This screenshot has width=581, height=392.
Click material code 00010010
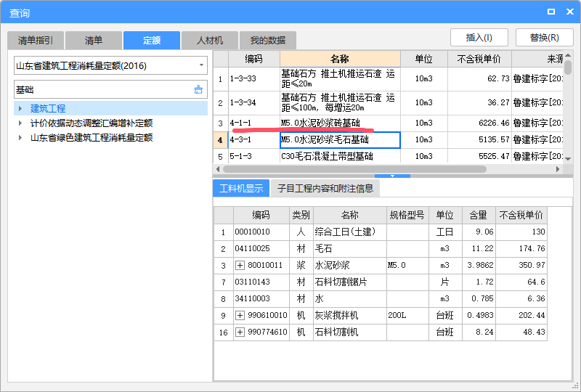click(261, 232)
